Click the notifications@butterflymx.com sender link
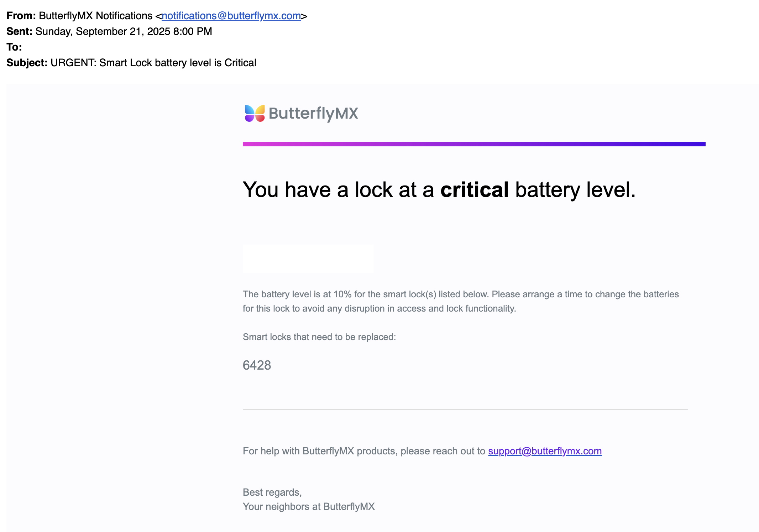 pyautogui.click(x=231, y=16)
